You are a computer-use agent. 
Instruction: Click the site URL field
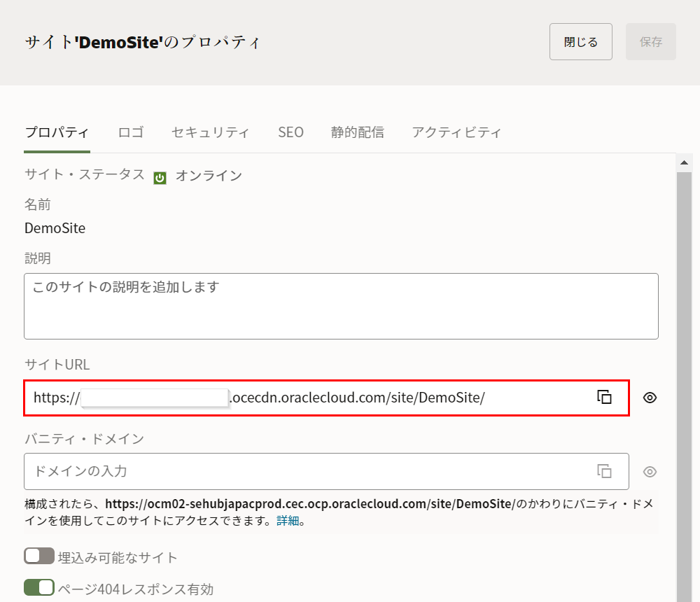(x=326, y=398)
